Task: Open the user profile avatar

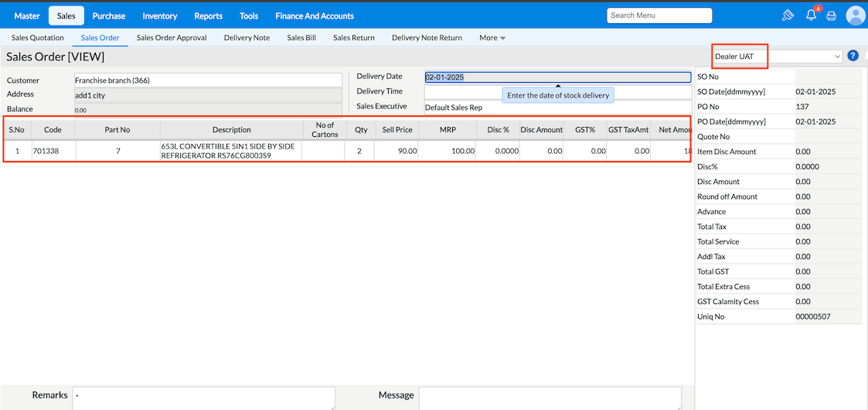Action: tap(855, 15)
